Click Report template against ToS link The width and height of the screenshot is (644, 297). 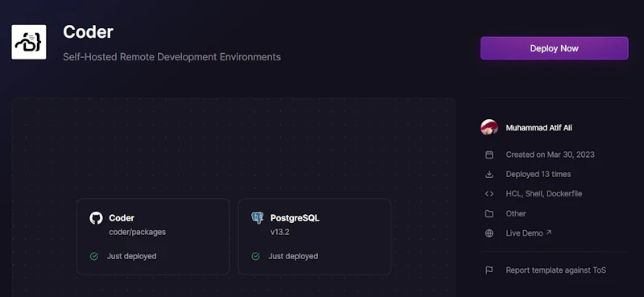click(555, 270)
